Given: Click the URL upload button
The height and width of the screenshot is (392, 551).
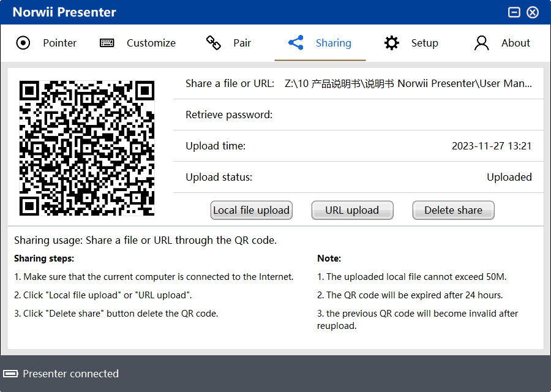Looking at the screenshot, I should point(352,210).
